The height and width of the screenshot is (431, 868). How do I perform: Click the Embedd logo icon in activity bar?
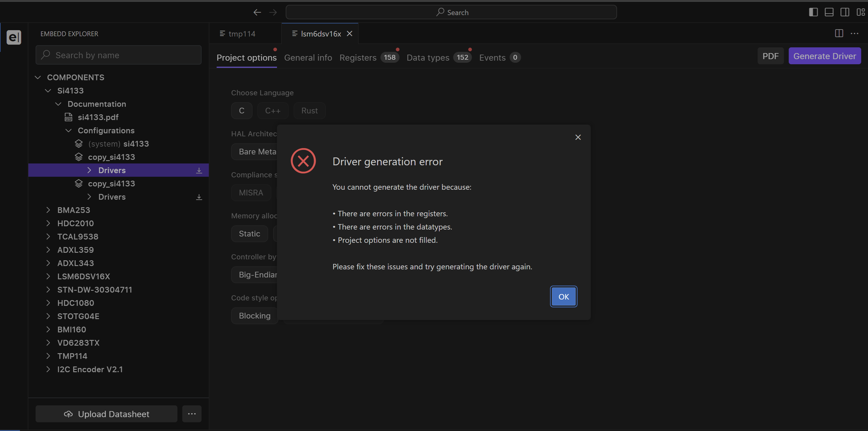(x=14, y=37)
